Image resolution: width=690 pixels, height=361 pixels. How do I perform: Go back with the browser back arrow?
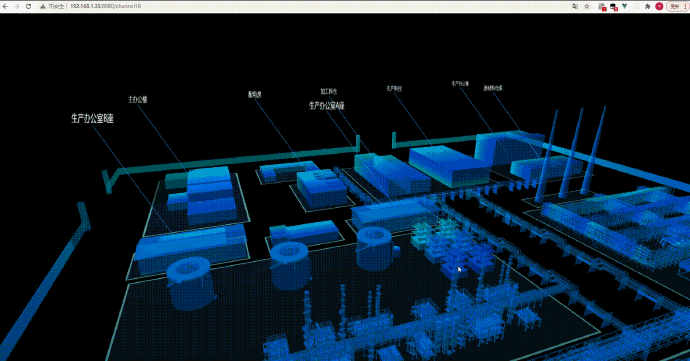click(x=5, y=7)
